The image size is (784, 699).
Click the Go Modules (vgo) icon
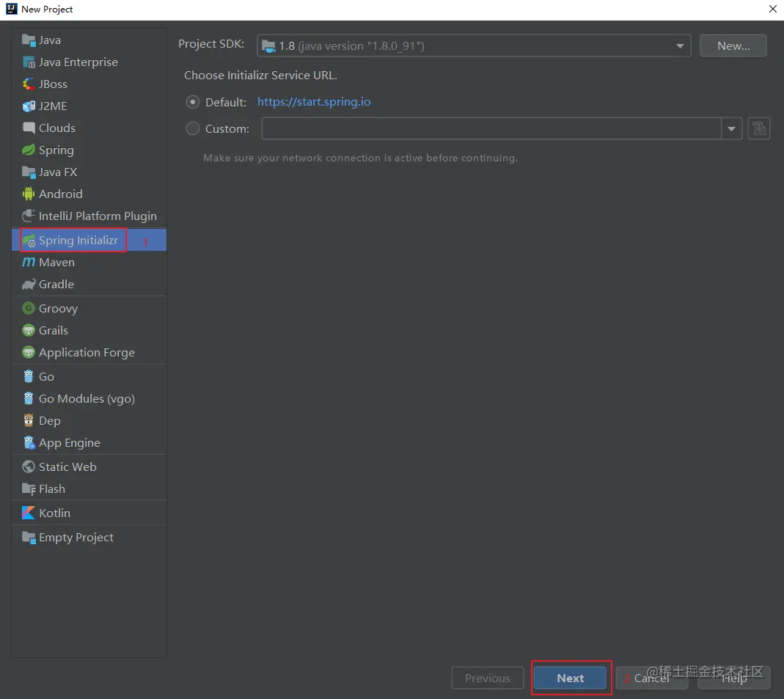point(29,398)
